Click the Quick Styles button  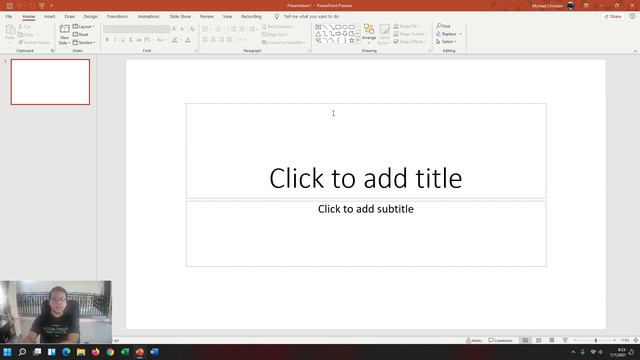384,33
